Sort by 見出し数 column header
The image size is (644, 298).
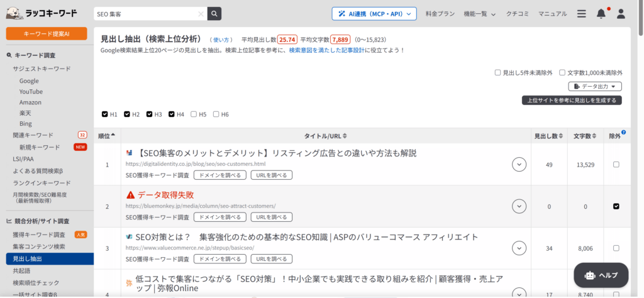[x=548, y=136]
